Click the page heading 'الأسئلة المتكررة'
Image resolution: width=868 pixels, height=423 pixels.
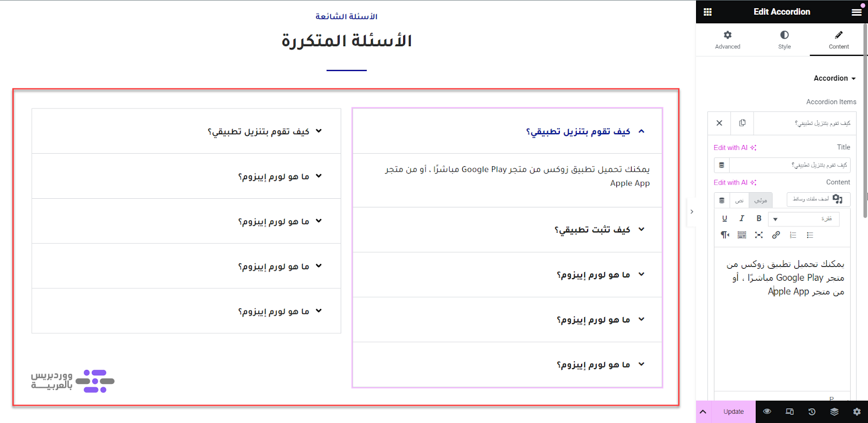pyautogui.click(x=347, y=41)
